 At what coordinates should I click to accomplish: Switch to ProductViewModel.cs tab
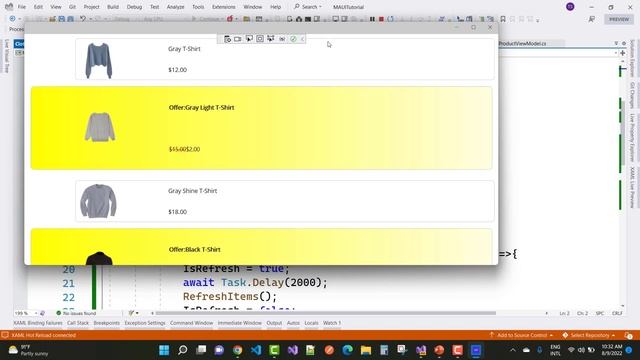(522, 43)
